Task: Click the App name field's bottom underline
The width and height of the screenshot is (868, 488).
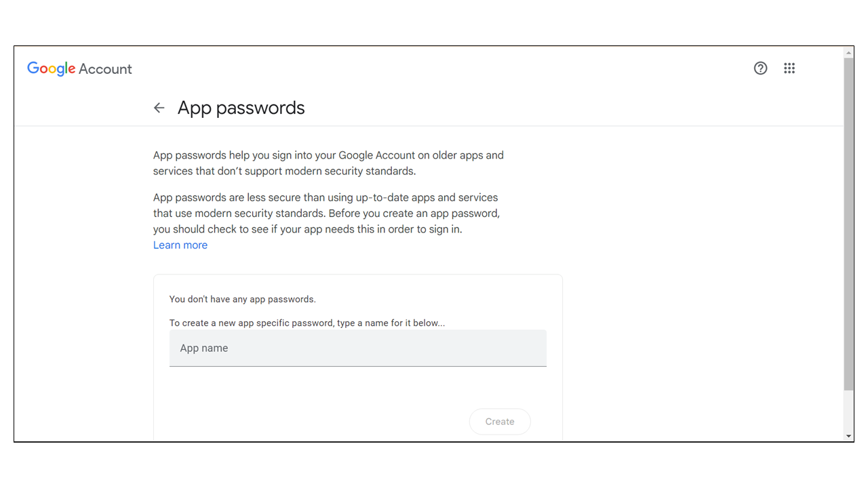Action: pos(357,366)
